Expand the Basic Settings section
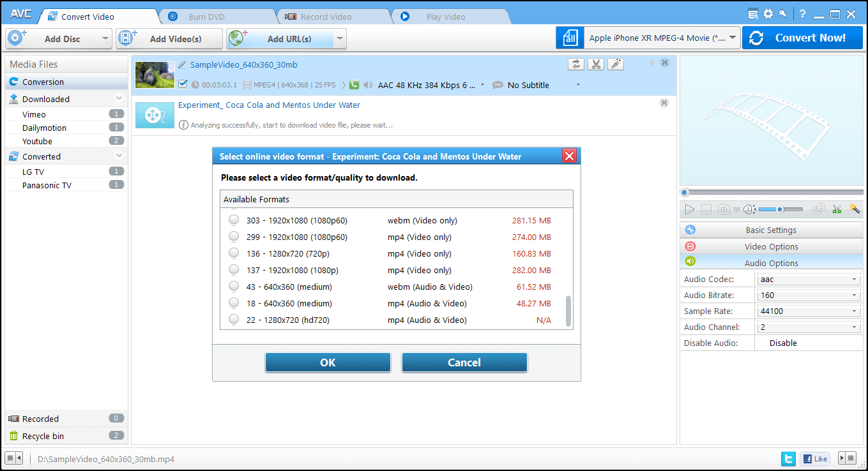 click(771, 230)
